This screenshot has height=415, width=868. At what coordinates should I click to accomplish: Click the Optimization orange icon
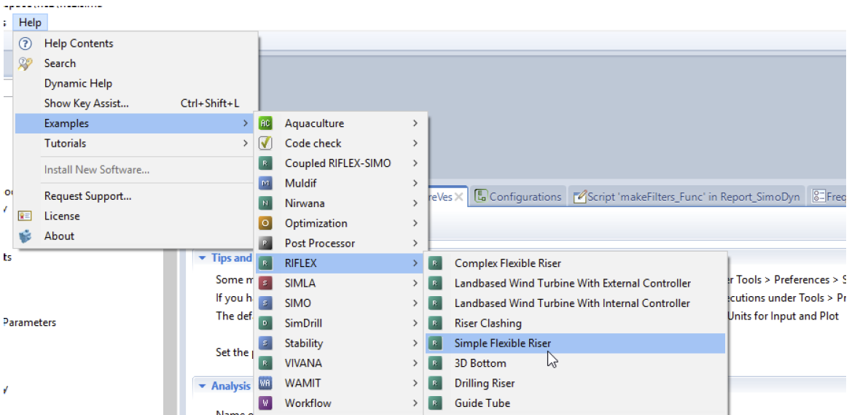(x=266, y=223)
